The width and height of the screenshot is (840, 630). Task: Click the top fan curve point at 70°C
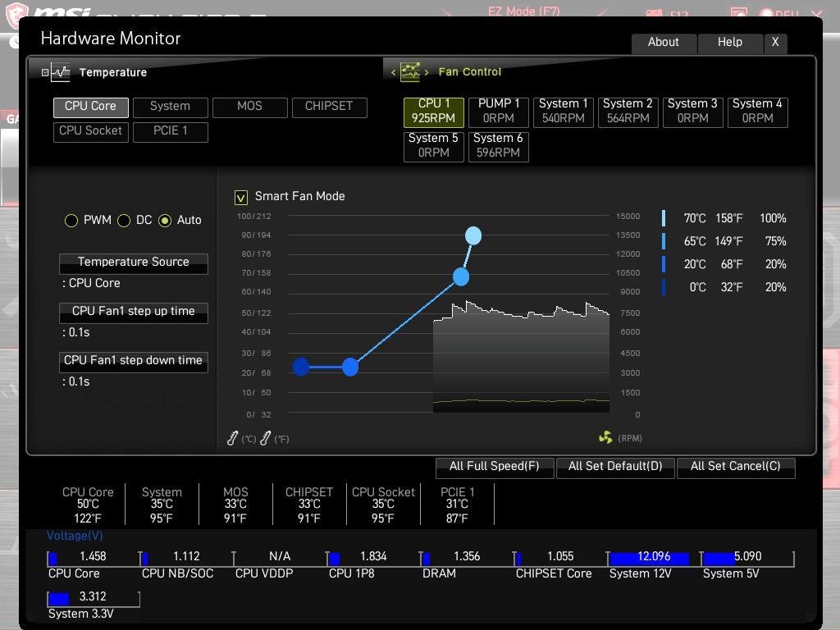pos(473,235)
